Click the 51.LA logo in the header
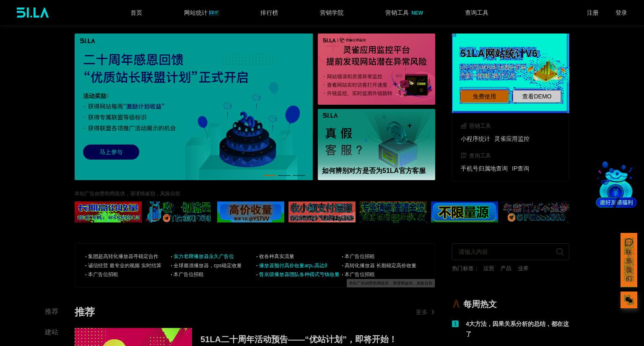The image size is (644, 346). point(33,13)
